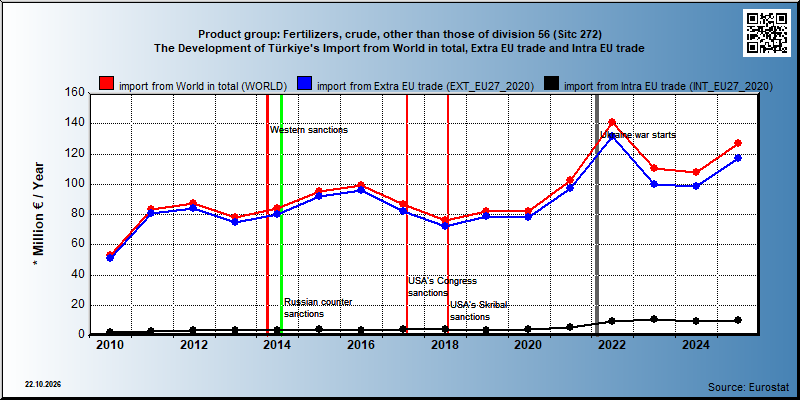Click the blue Extra EU data point for 2018

pos(445,226)
